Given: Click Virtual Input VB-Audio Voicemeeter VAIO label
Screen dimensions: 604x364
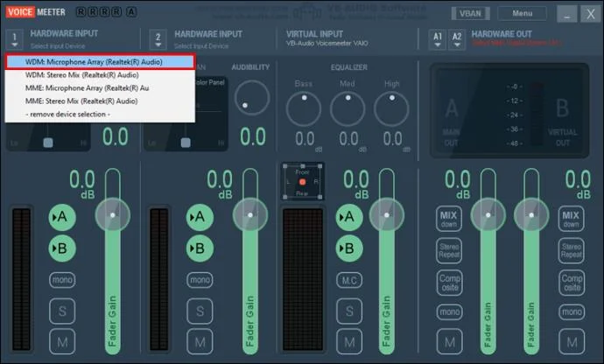Looking at the screenshot, I should click(x=327, y=44).
